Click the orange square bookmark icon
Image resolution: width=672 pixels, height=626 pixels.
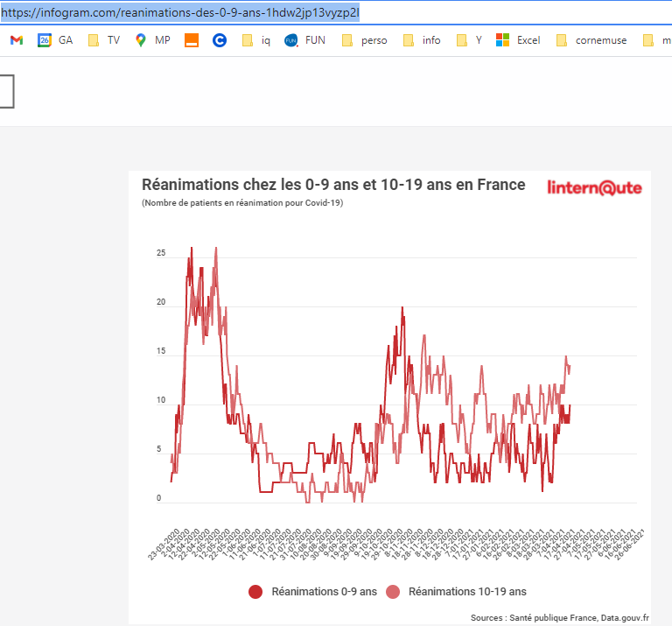tap(192, 40)
